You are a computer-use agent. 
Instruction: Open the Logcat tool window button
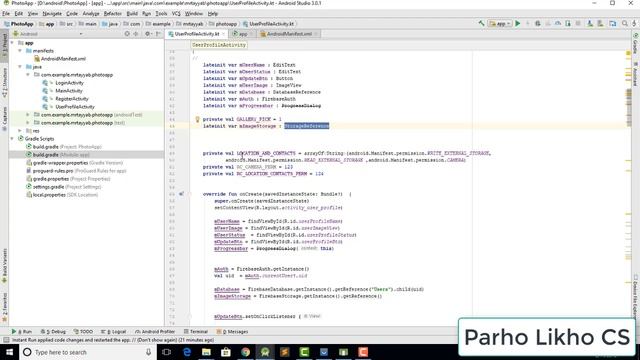click(113, 331)
